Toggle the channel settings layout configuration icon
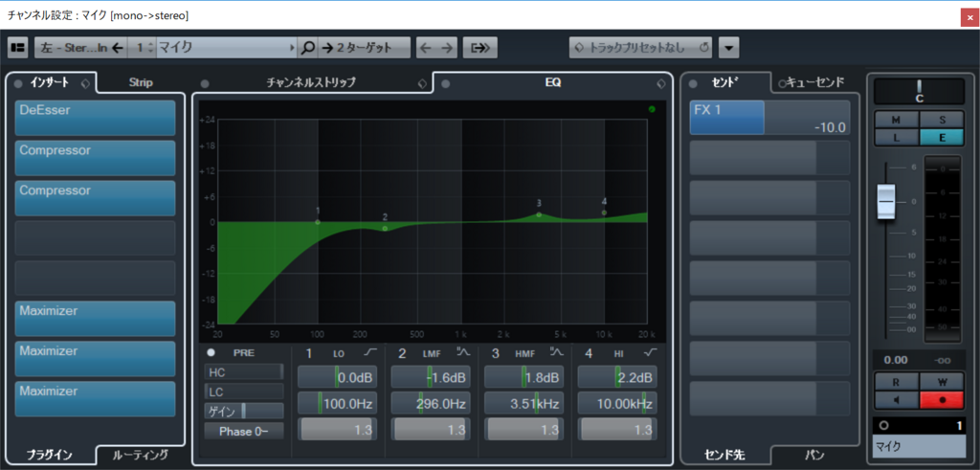980x470 pixels. click(19, 48)
